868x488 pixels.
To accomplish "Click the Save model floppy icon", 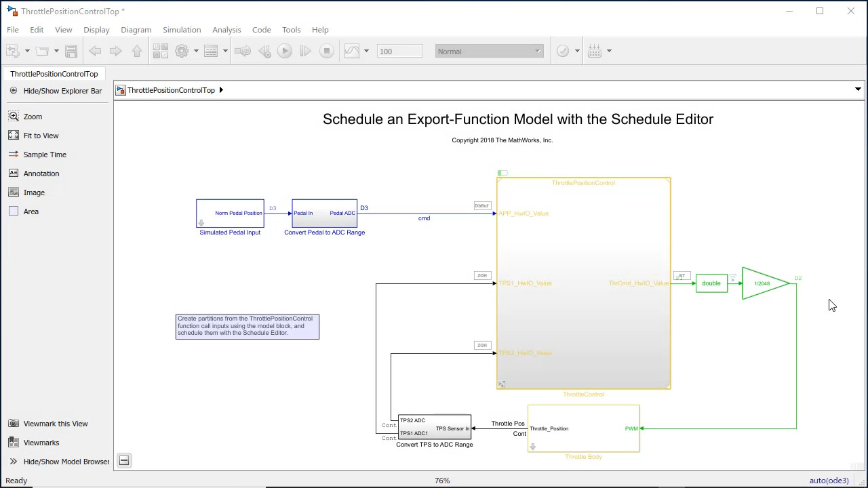I will tap(71, 52).
